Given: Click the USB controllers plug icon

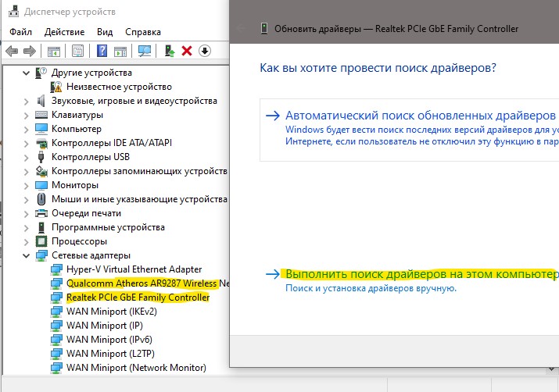Looking at the screenshot, I should (41, 157).
